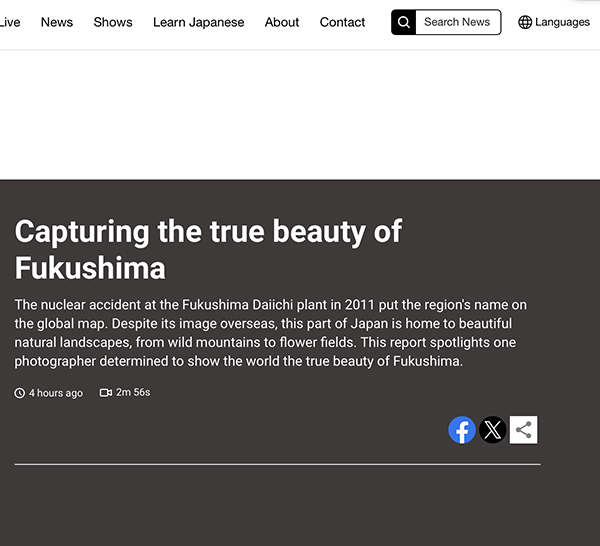Share the article on X
600x546 pixels.
click(x=492, y=430)
